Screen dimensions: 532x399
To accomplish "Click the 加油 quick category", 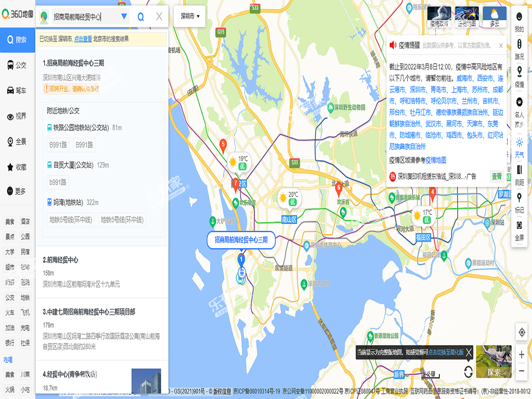I will point(10,328).
